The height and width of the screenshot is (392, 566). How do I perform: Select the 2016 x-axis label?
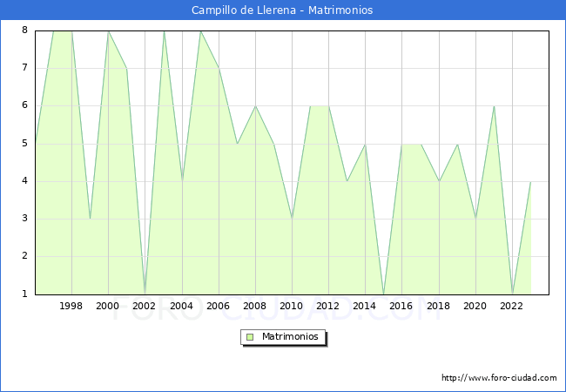401,306
